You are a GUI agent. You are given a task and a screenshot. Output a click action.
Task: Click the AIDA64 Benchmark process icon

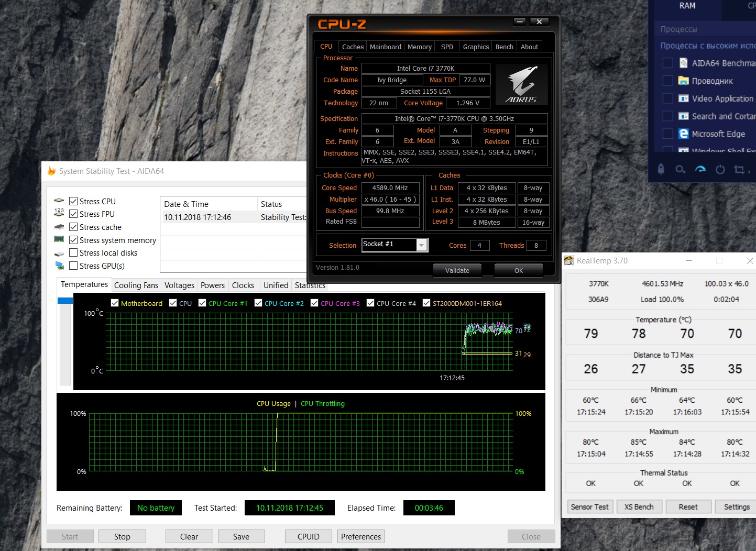tap(684, 63)
